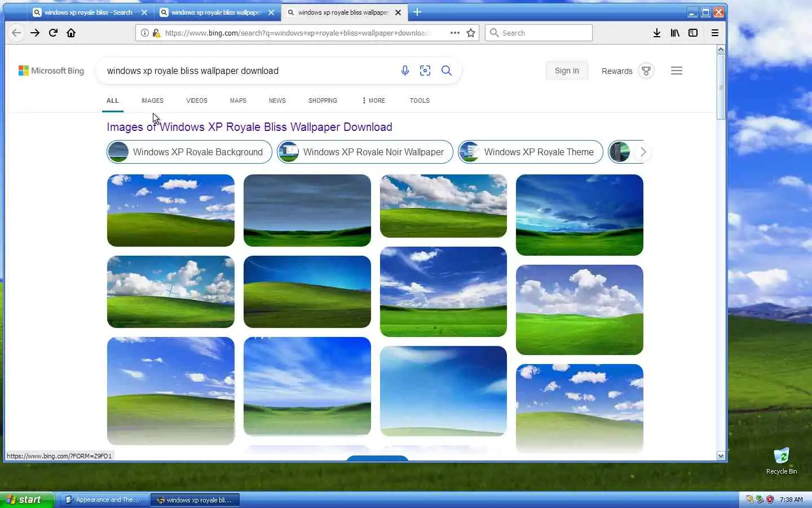Open the Rewards link

pos(617,71)
